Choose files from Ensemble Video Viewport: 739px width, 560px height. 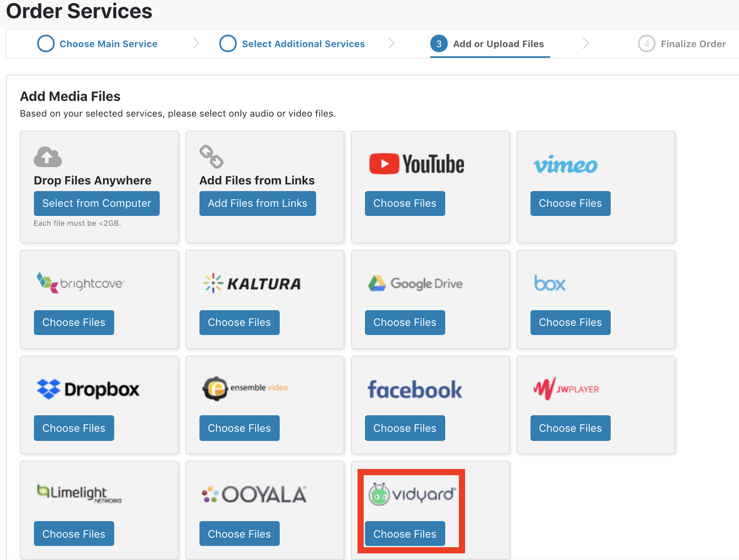pos(240,428)
